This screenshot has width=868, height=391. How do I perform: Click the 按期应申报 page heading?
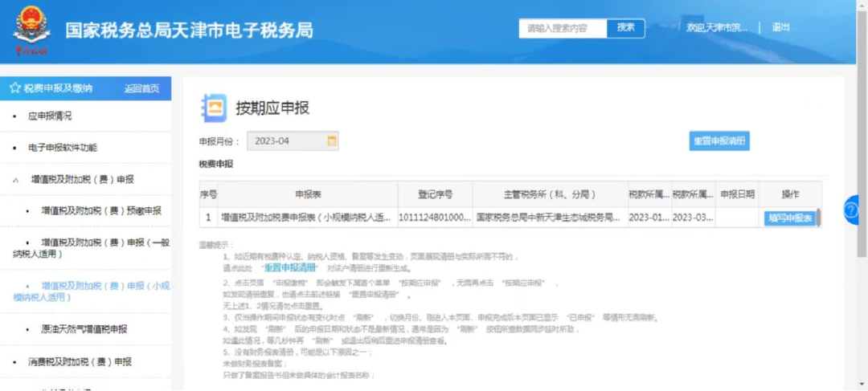point(272,108)
